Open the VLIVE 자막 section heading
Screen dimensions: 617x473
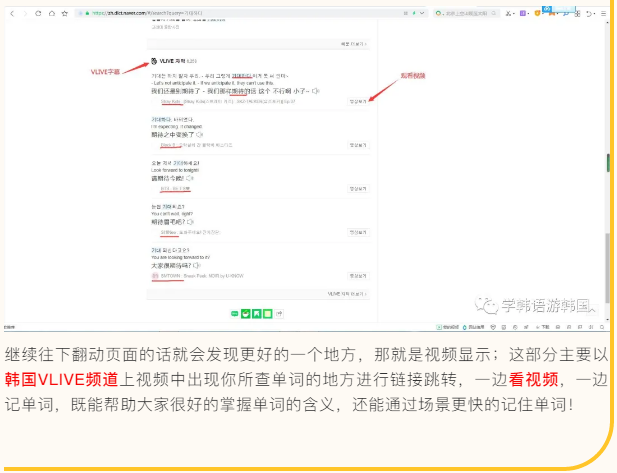coord(172,61)
